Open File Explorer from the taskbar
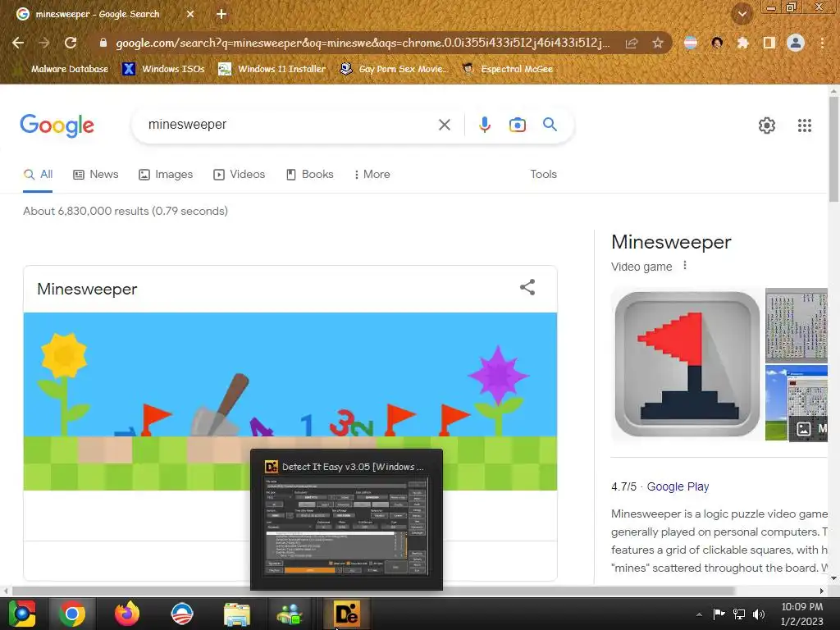The width and height of the screenshot is (840, 630). point(236,614)
